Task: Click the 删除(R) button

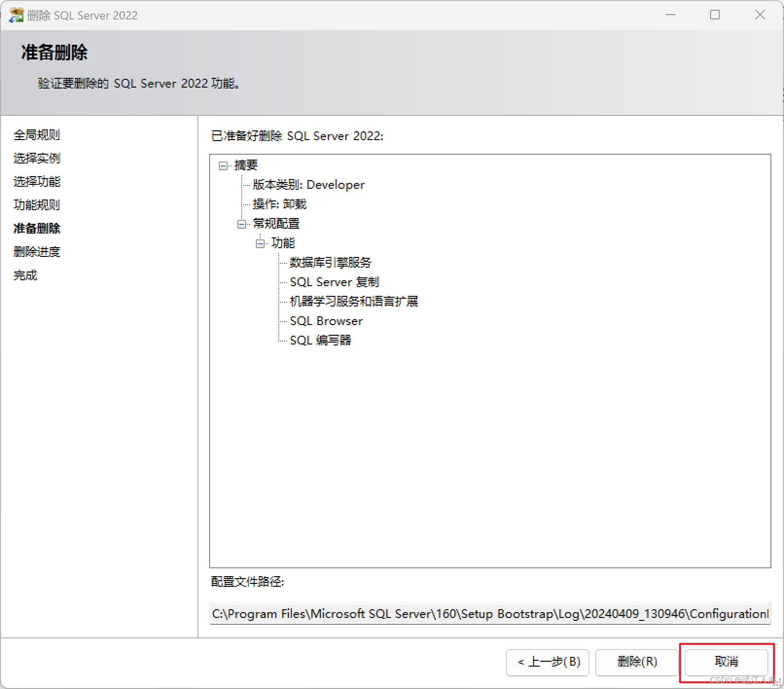Action: point(637,662)
